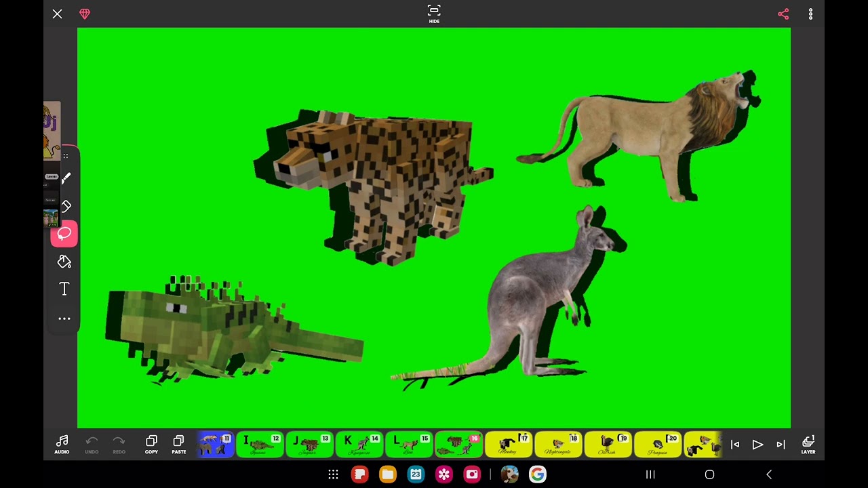
Task: Select frame 16 in the timeline
Action: pyautogui.click(x=458, y=445)
